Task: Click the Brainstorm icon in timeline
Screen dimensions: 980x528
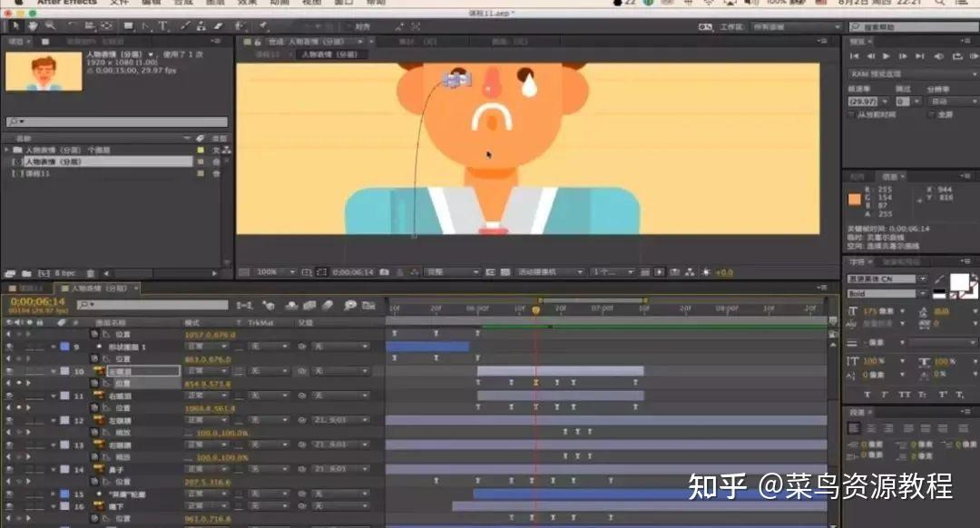Action: click(x=350, y=305)
